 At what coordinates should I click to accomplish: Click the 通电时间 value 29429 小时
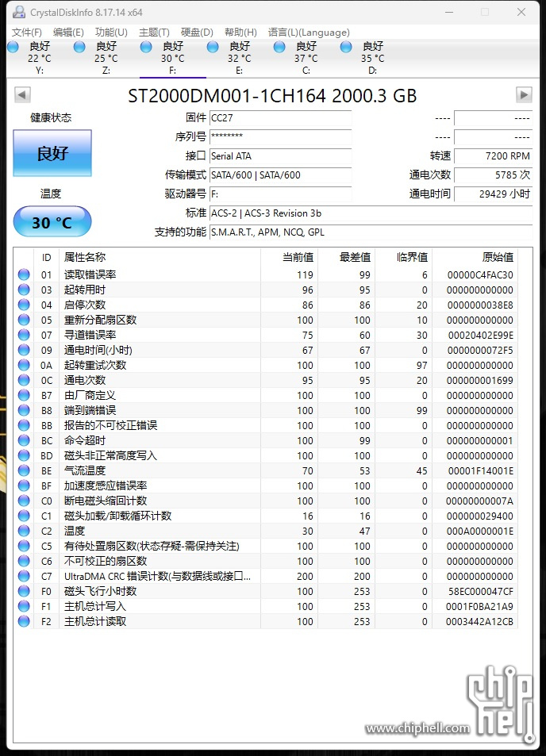[493, 194]
